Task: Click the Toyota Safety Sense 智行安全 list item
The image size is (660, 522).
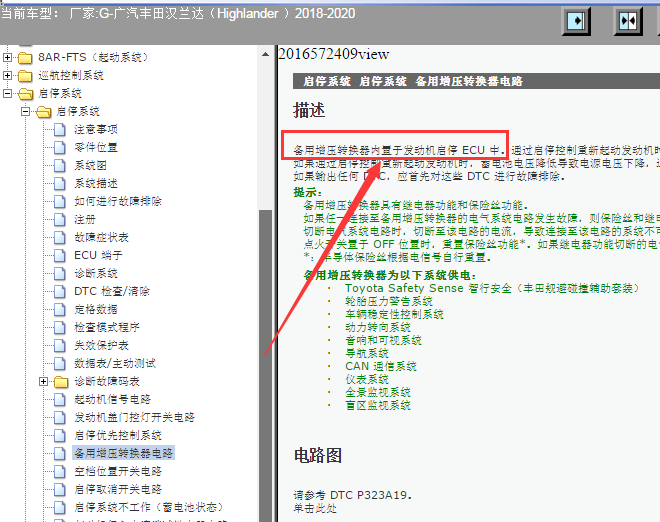Action: coord(492,288)
